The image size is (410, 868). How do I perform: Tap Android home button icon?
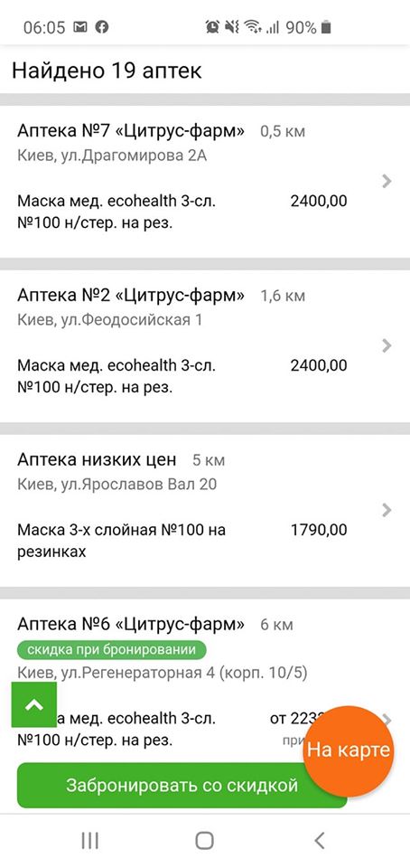(204, 840)
